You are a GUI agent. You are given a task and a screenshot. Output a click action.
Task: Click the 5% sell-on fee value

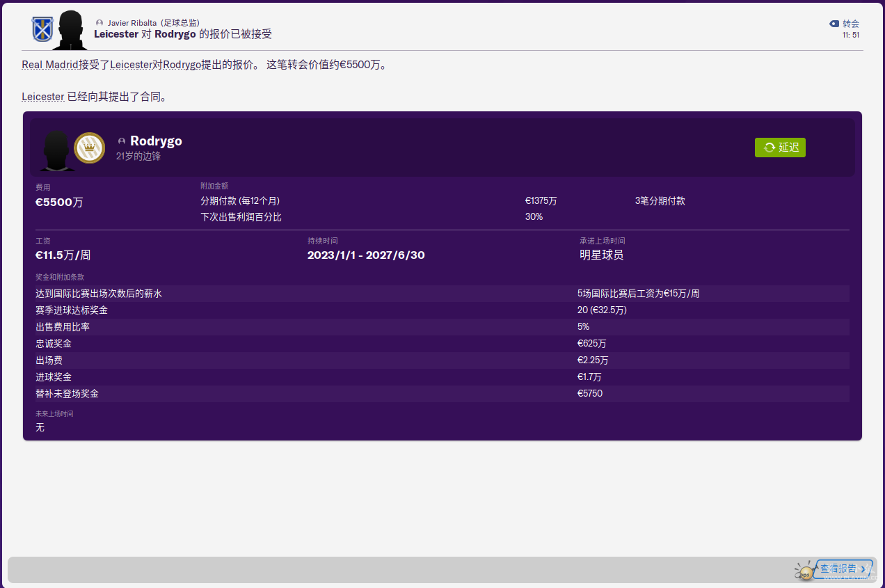pyautogui.click(x=583, y=327)
